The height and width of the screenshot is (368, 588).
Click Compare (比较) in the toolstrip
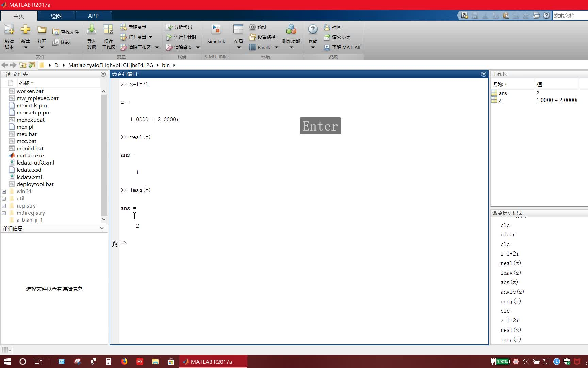(61, 42)
